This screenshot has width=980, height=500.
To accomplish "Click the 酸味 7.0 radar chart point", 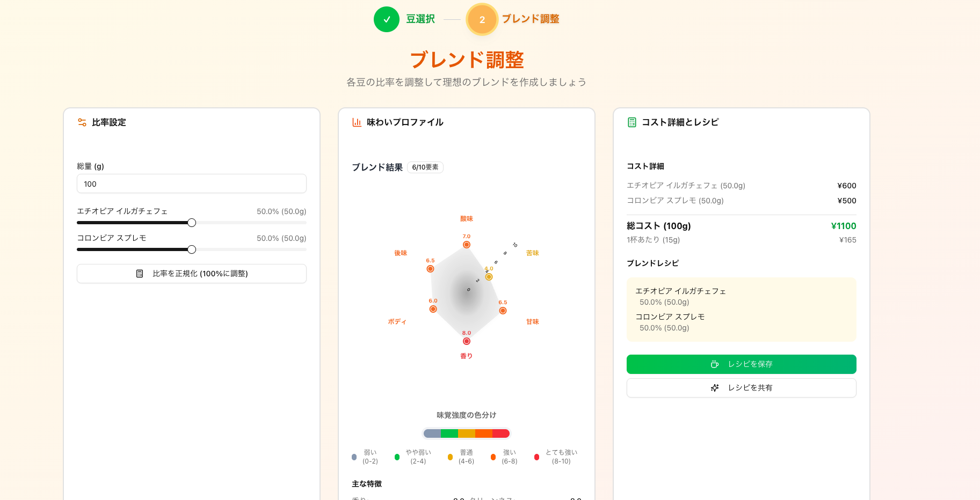I will (467, 245).
